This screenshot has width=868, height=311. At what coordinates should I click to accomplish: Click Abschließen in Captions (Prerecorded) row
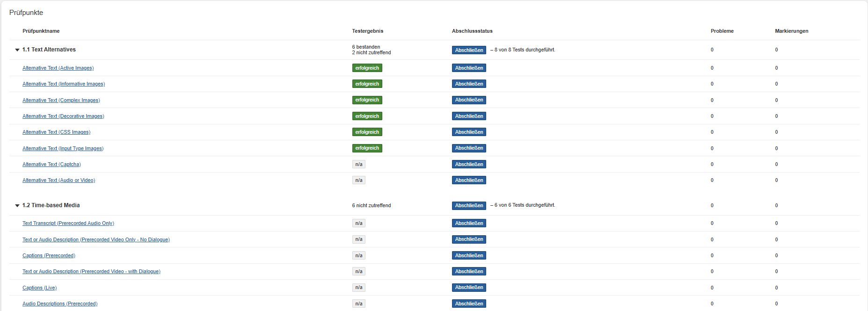pos(469,256)
